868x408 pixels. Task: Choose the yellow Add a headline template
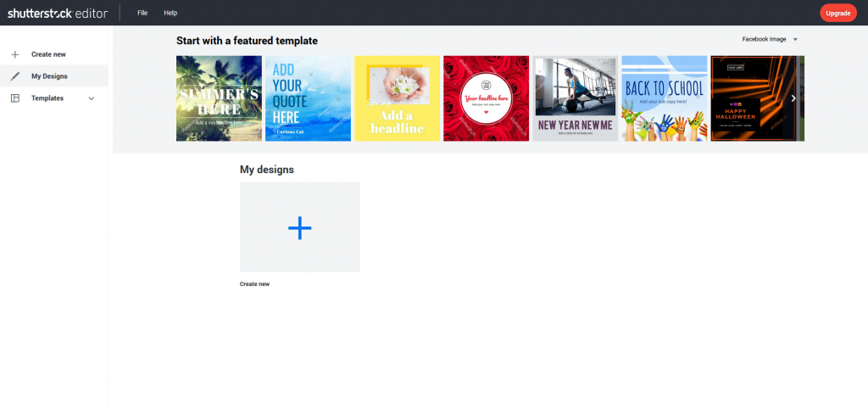point(397,98)
